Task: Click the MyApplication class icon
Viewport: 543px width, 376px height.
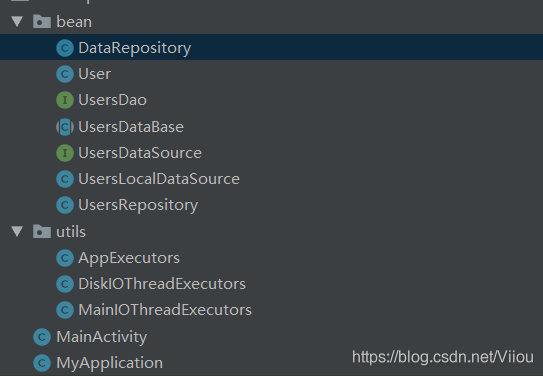Action: [42, 363]
